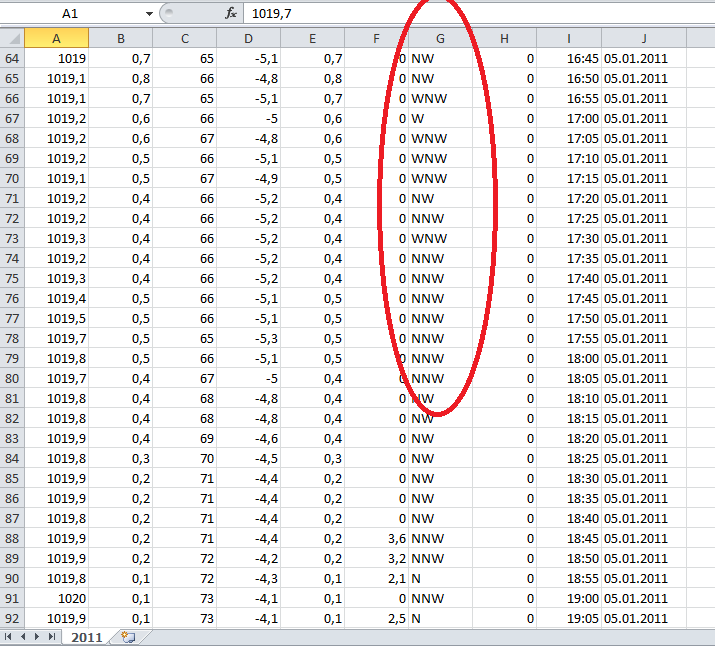Select column E header
Image resolution: width=715 pixels, height=646 pixels.
pyautogui.click(x=312, y=38)
